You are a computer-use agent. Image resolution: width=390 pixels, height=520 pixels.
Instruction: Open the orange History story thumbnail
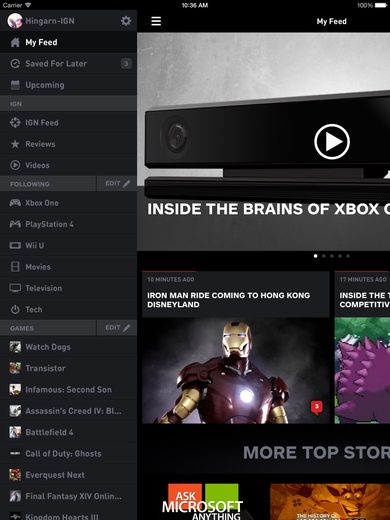[x=330, y=502]
